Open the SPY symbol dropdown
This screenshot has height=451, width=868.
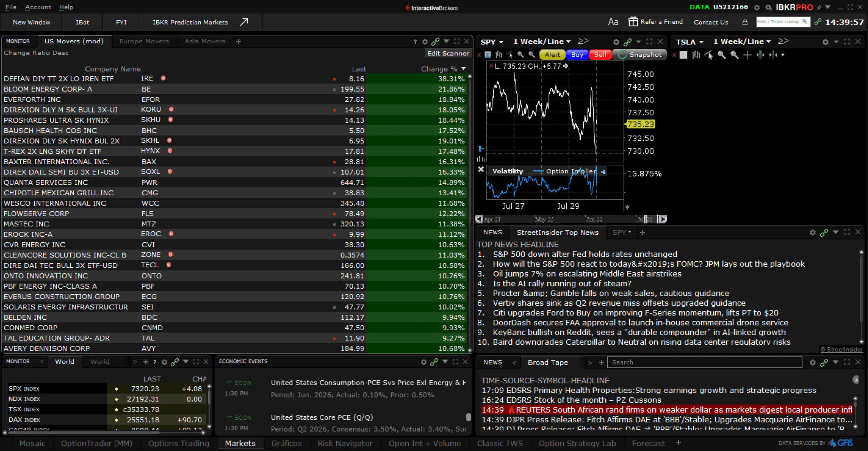click(x=501, y=42)
